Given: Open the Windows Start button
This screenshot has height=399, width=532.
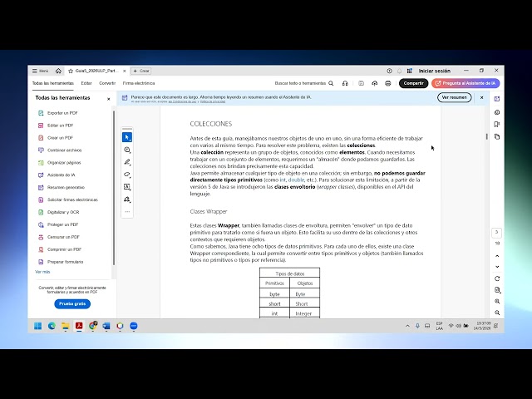Looking at the screenshot, I should [38, 326].
